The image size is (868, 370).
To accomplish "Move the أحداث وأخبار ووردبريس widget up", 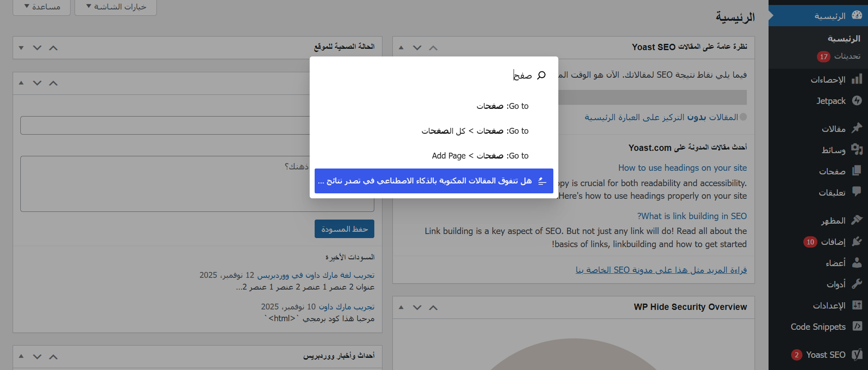I will pyautogui.click(x=53, y=356).
